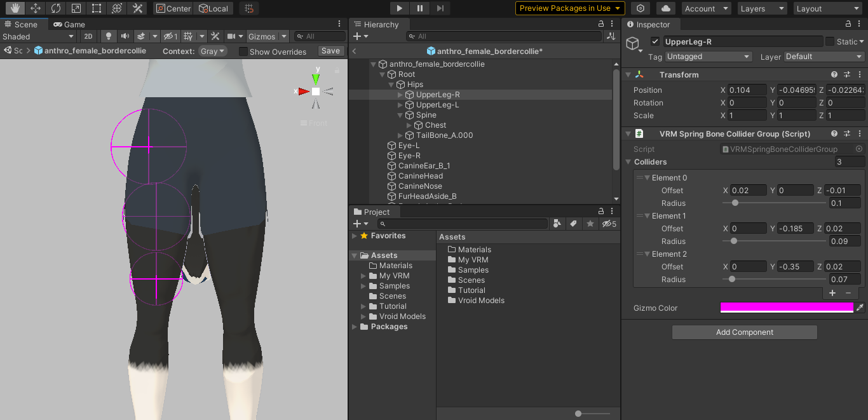Select the Move tool
The image size is (868, 420).
[x=35, y=8]
